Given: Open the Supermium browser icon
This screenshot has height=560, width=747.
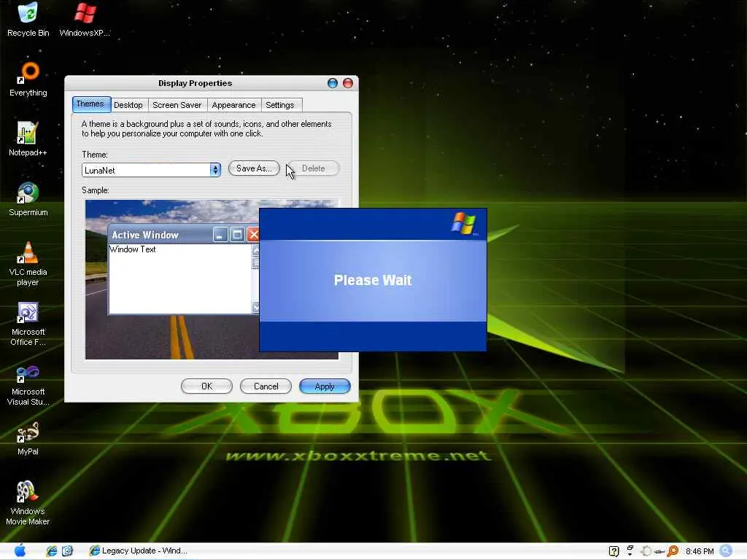Looking at the screenshot, I should [x=28, y=198].
